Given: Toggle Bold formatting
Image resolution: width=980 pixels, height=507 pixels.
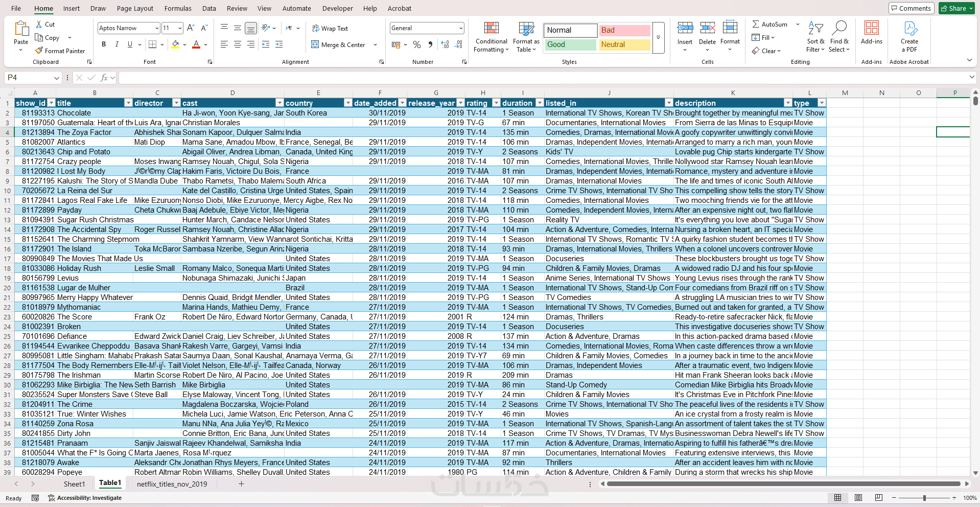Looking at the screenshot, I should [x=104, y=44].
